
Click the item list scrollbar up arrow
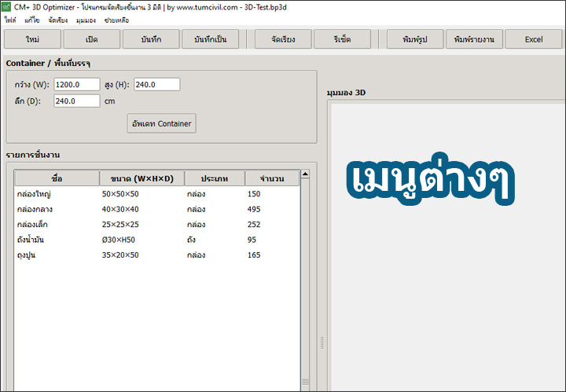click(x=306, y=174)
